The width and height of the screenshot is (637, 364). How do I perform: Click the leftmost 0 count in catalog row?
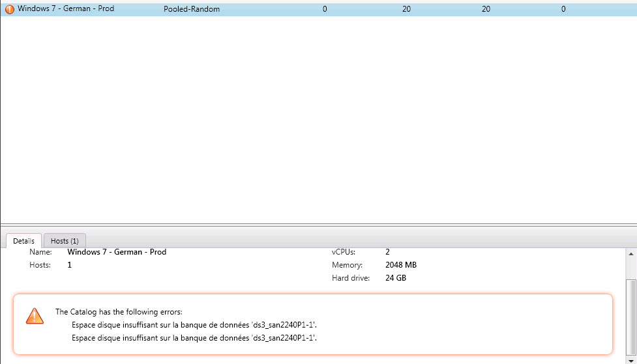[325, 9]
